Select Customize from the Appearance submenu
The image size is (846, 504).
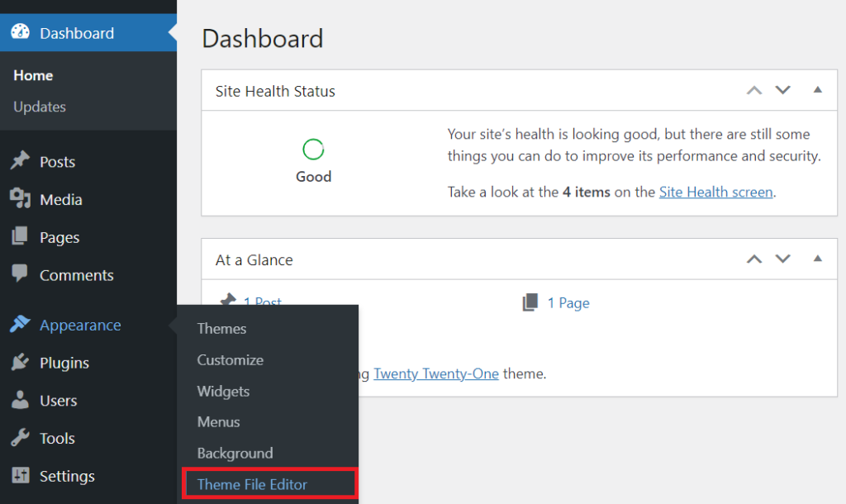click(231, 359)
